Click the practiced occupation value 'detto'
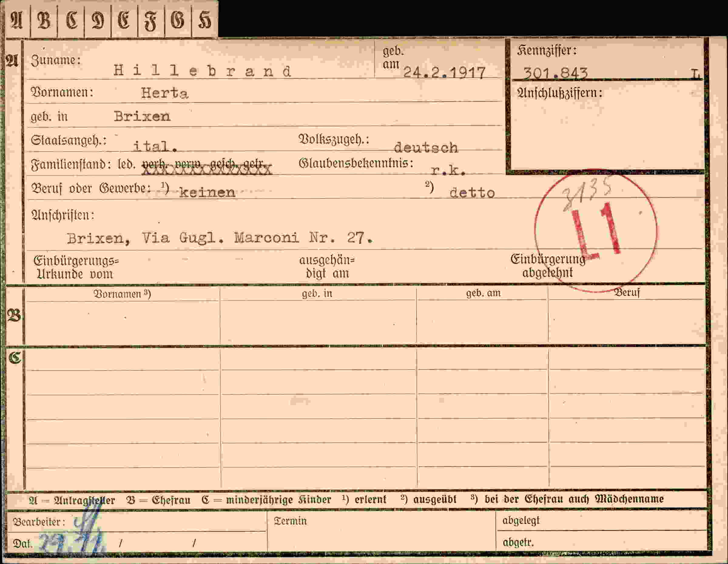 [x=472, y=193]
